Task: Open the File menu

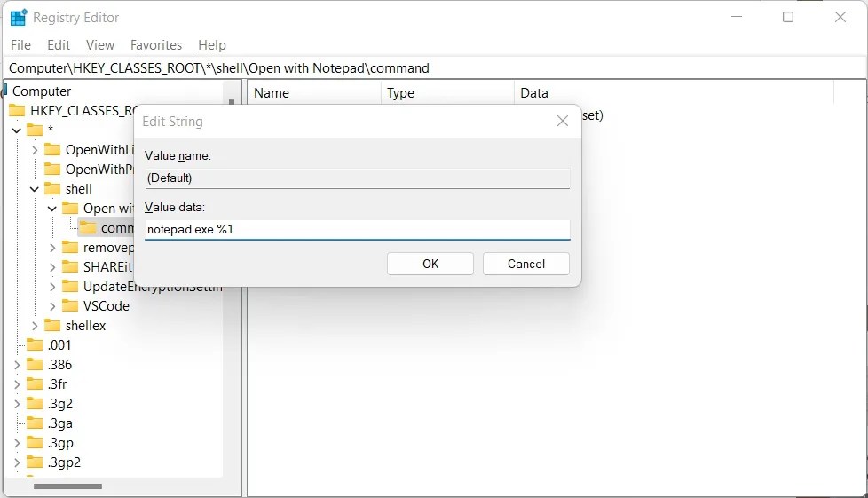Action: coord(20,45)
